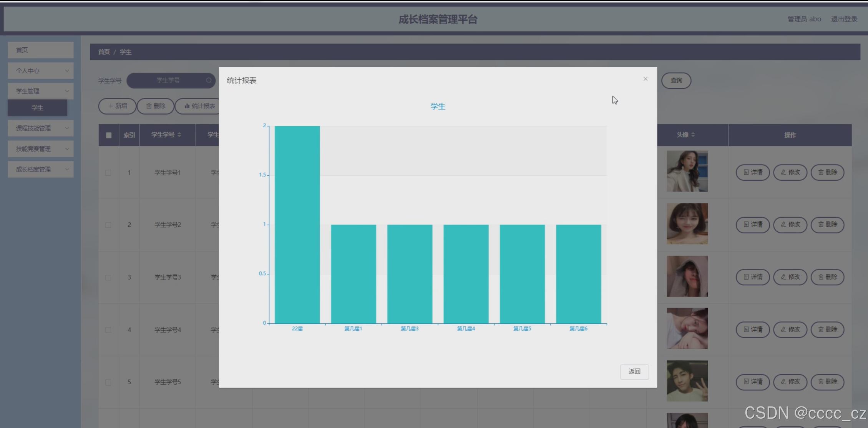Expand the 个人中心 sidebar menu
The width and height of the screenshot is (868, 428).
(40, 71)
